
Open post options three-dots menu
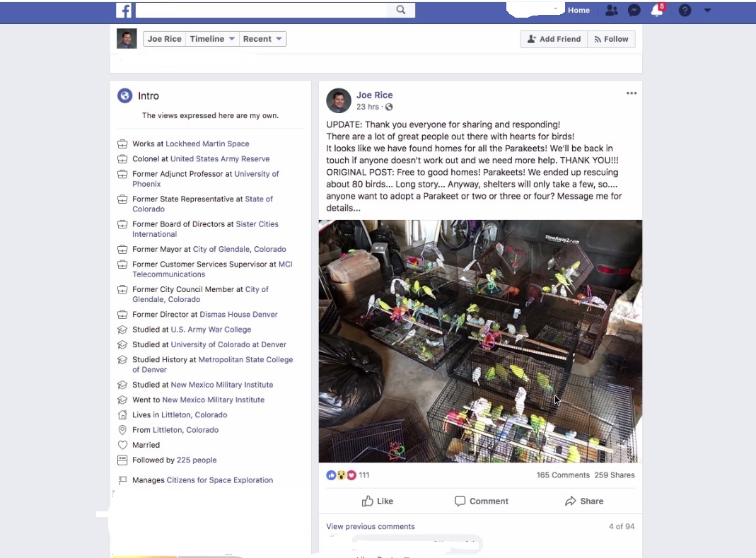(631, 93)
